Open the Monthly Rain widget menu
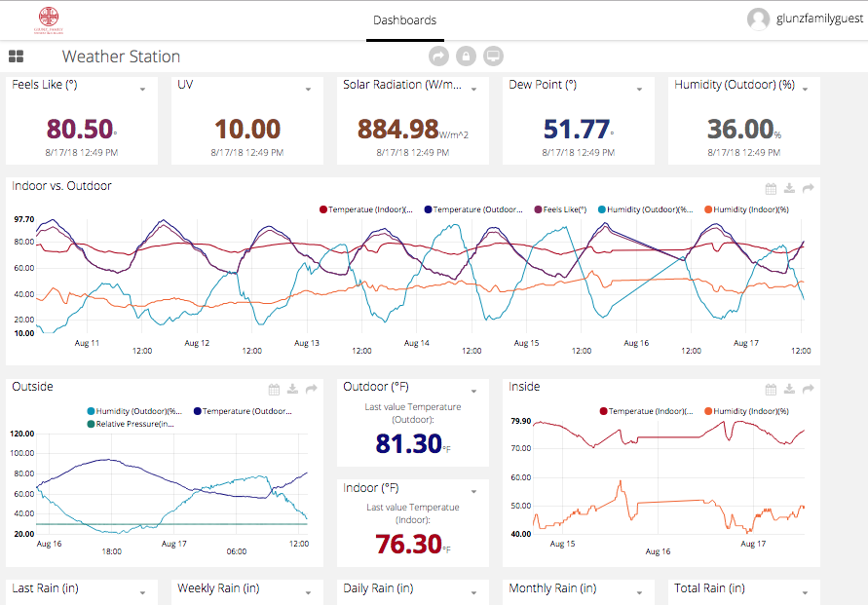 click(640, 592)
